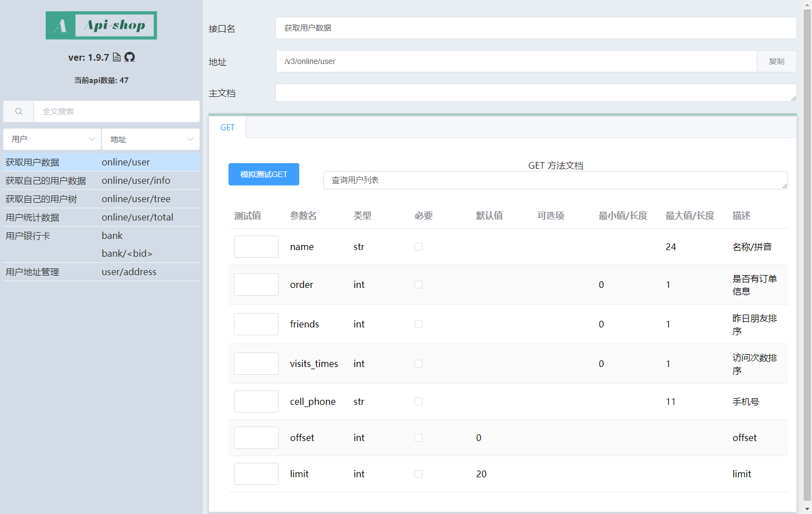
Task: Click the 复制 copy address button
Action: (776, 61)
